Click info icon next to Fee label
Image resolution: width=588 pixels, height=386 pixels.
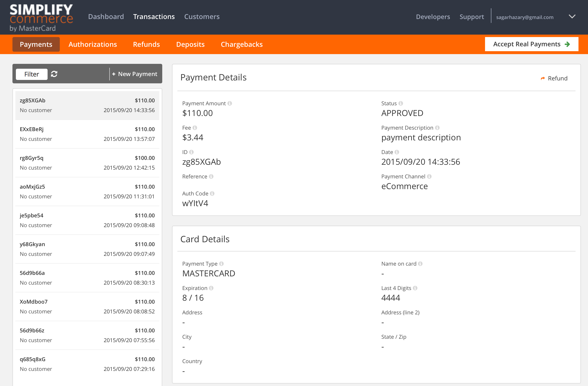pyautogui.click(x=195, y=128)
